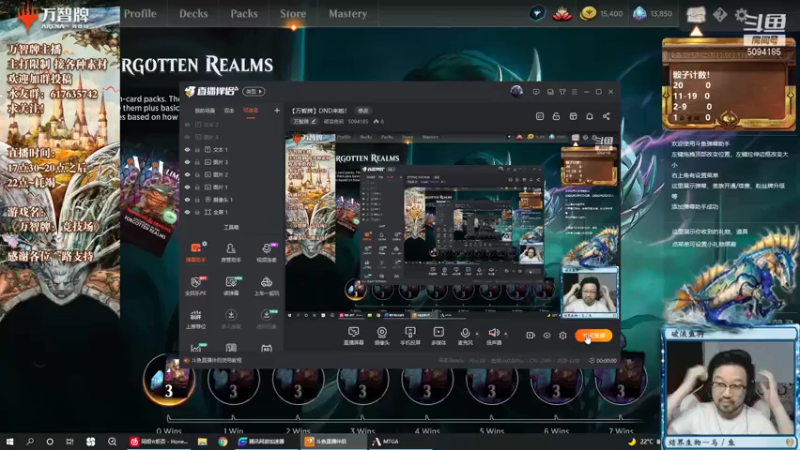Click the share icon in stream header

pos(606,116)
